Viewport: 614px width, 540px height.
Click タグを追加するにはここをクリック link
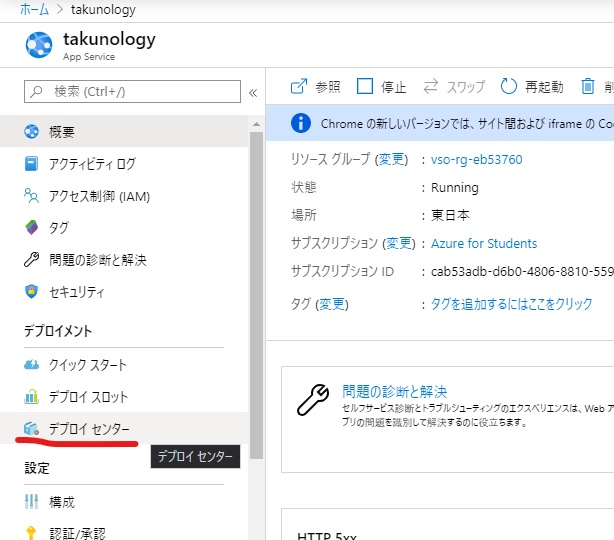[511, 303]
